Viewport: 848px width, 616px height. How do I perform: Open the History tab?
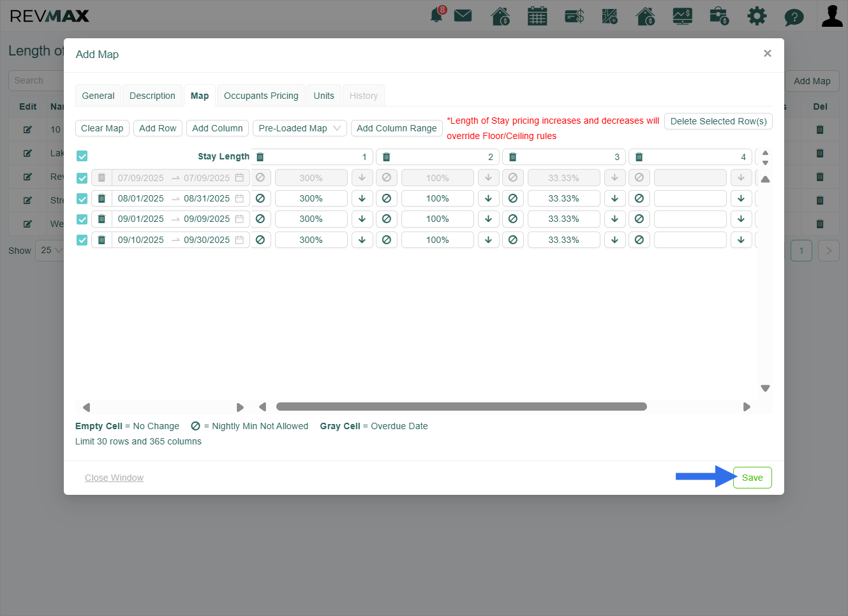click(364, 96)
